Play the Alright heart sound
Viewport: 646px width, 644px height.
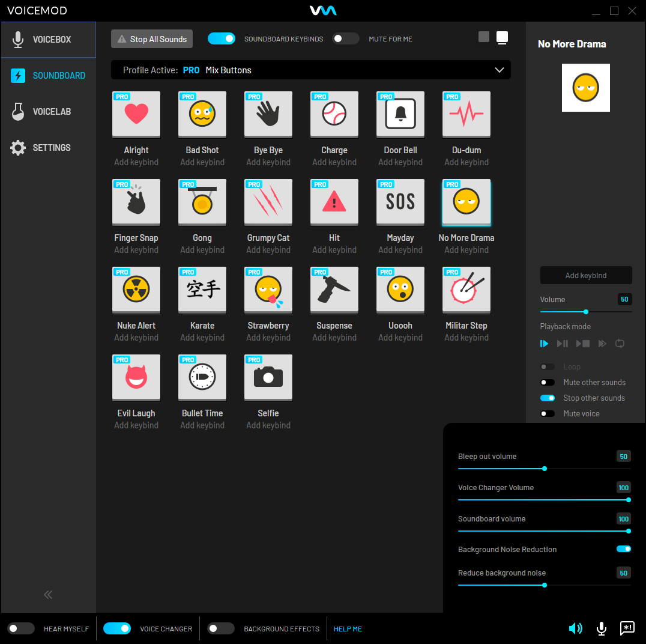pos(136,114)
